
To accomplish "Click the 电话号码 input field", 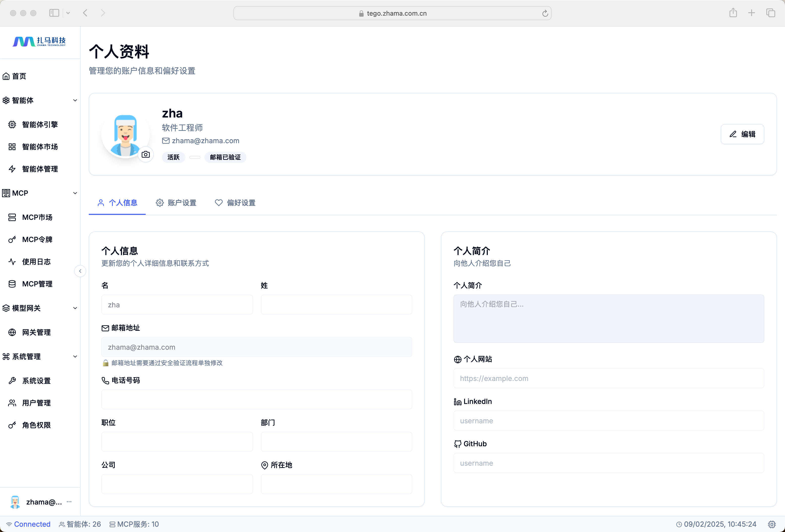I will [x=256, y=400].
